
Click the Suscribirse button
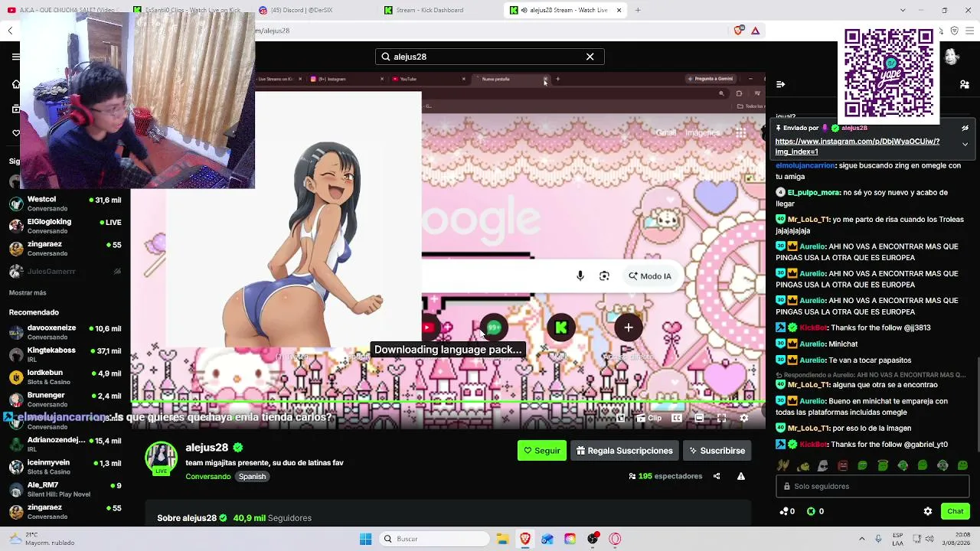point(717,451)
